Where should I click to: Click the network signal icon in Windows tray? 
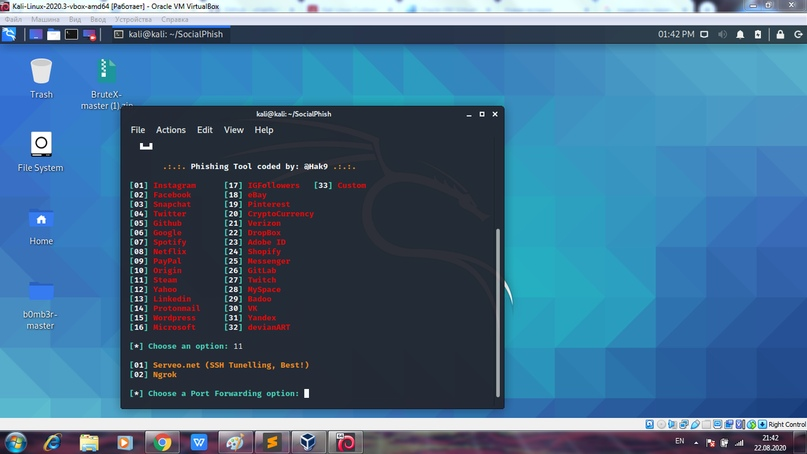click(x=739, y=443)
